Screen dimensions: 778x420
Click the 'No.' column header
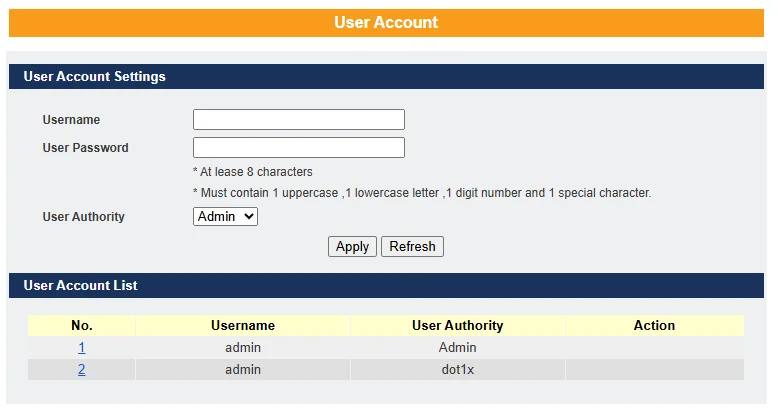coord(81,325)
